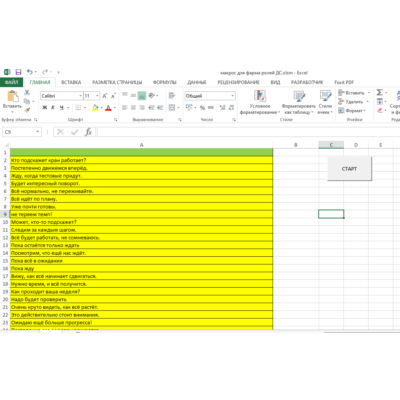This screenshot has width=400, height=400.
Task: Open the ФОРМУЛЫ ribbon tab
Action: [x=165, y=82]
